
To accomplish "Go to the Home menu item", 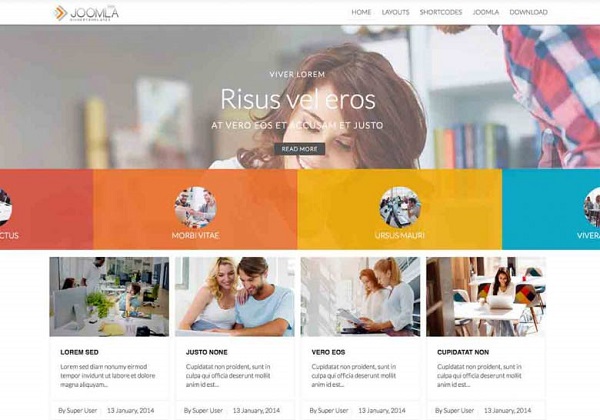I will 361,12.
